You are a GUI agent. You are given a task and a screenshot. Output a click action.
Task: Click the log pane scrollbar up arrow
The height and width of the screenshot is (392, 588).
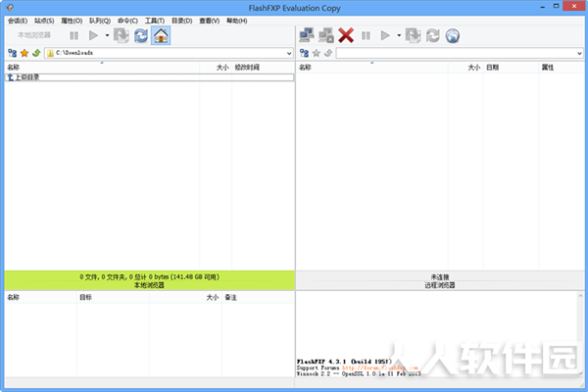point(580,296)
